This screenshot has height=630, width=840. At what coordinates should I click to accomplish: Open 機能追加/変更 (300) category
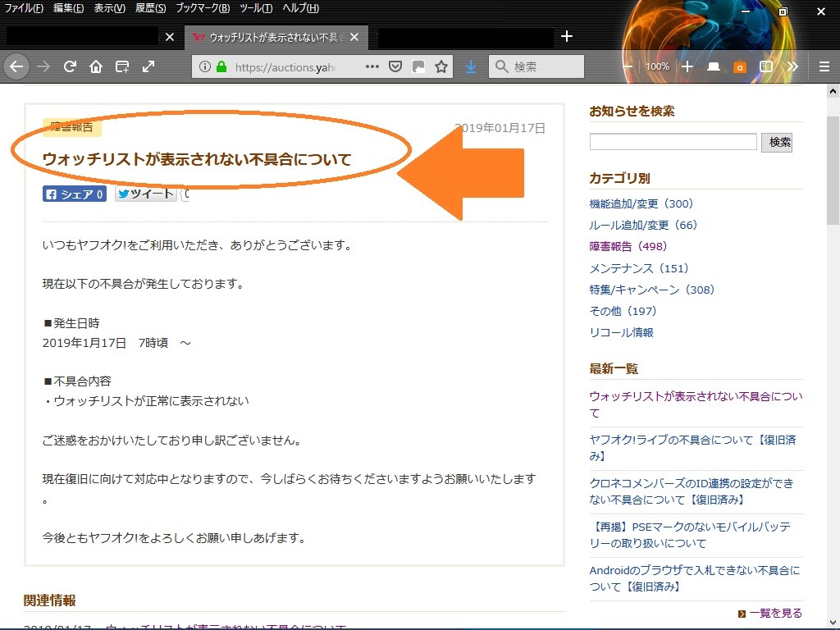pyautogui.click(x=641, y=203)
